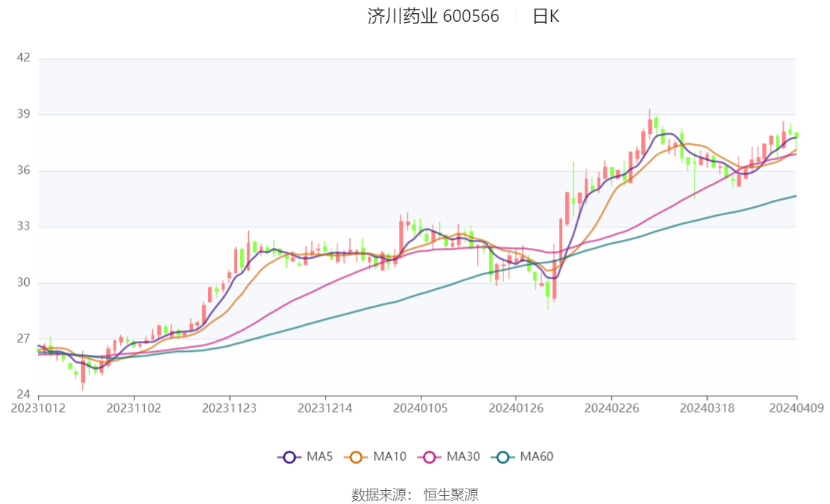Click the 39 price axis label

(x=23, y=113)
